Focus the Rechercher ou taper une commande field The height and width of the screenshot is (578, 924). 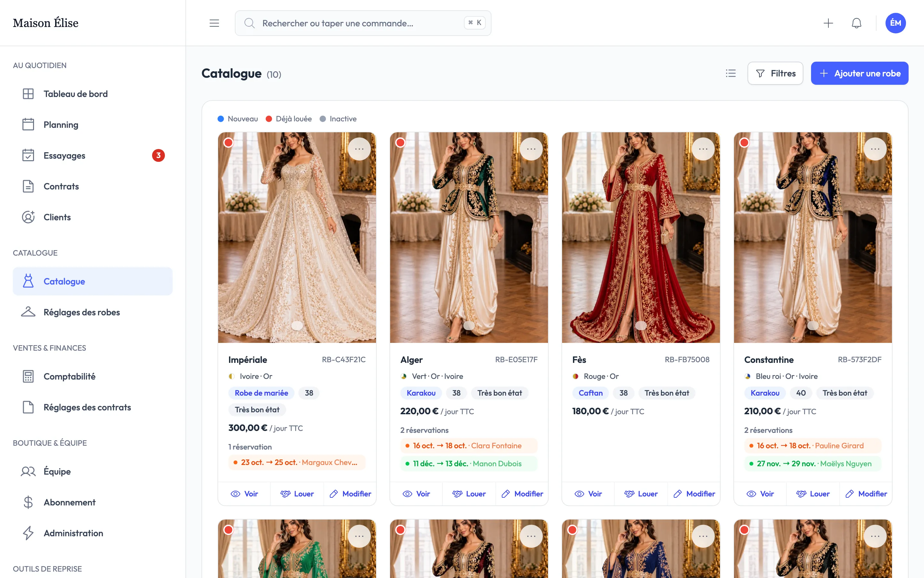click(x=363, y=23)
